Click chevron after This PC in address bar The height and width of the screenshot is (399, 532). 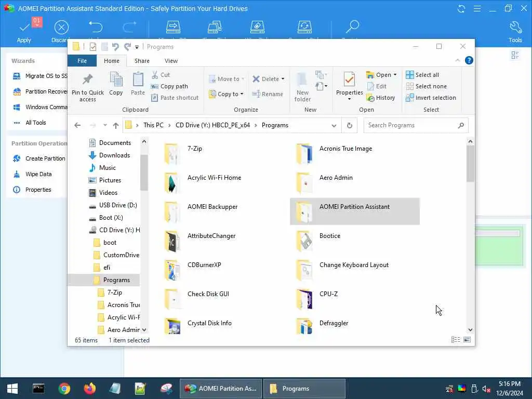tap(169, 126)
